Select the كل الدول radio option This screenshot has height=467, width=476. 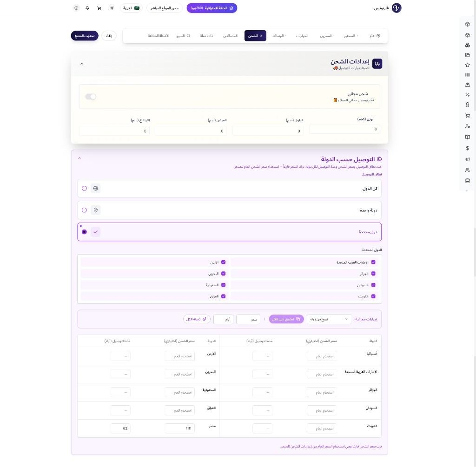pyautogui.click(x=84, y=188)
